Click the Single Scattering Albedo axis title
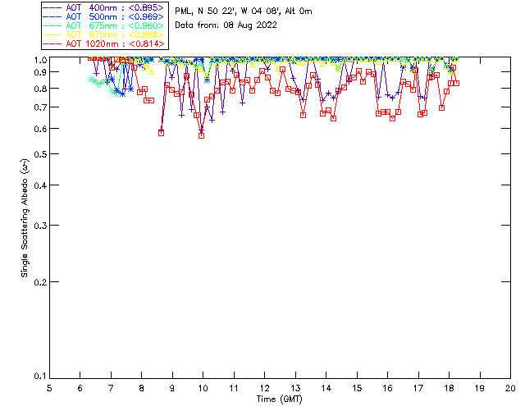525x420 pixels. tap(25, 217)
